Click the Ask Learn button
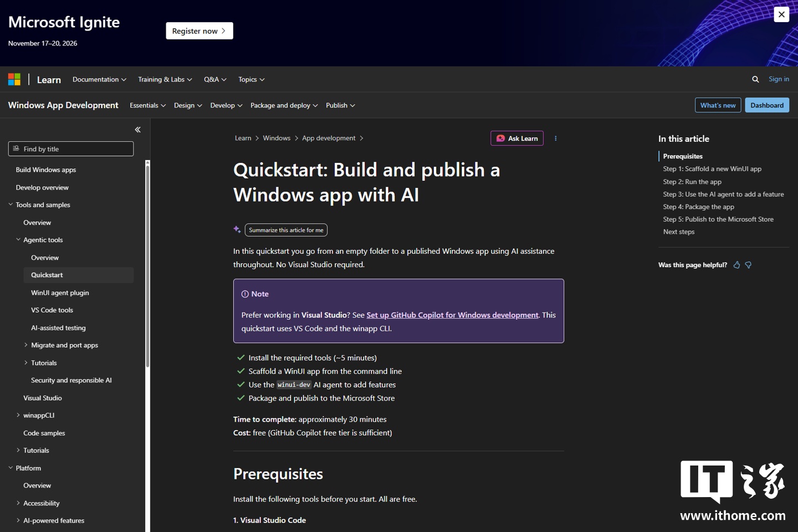The width and height of the screenshot is (798, 532). pos(517,138)
